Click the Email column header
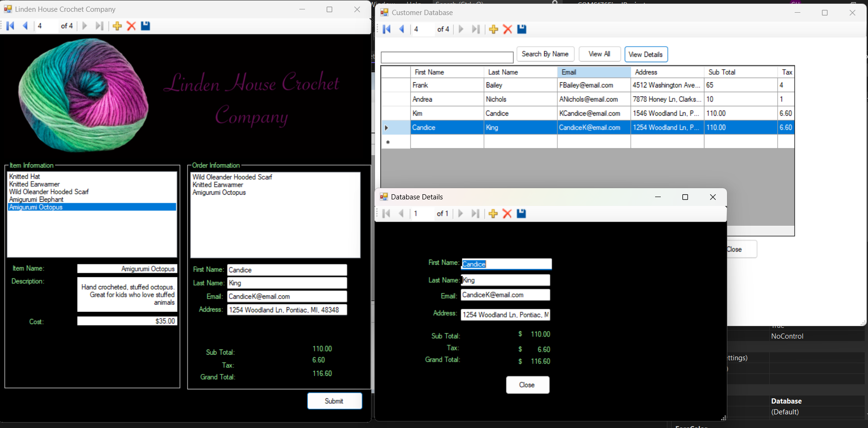This screenshot has height=428, width=868. [x=593, y=72]
